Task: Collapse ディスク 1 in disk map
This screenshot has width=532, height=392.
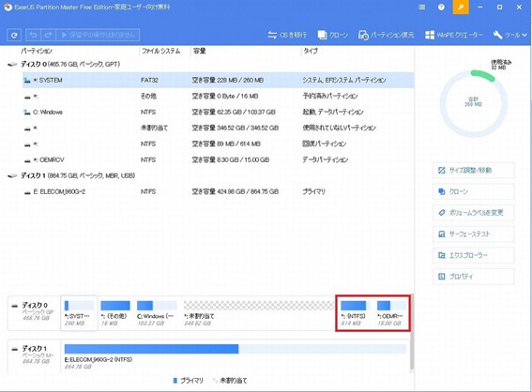Action: [15, 349]
